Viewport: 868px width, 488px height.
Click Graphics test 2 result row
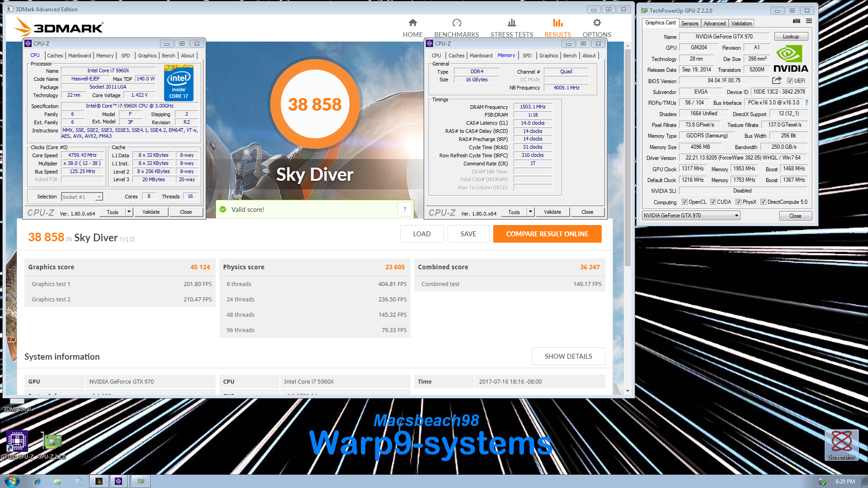click(120, 299)
